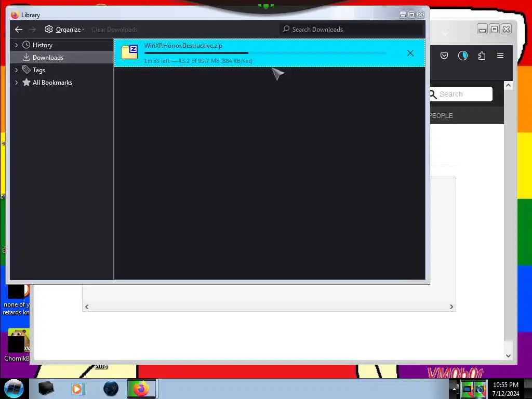Open the Windows Start button
Screen dimensions: 532x399
(x=14, y=389)
